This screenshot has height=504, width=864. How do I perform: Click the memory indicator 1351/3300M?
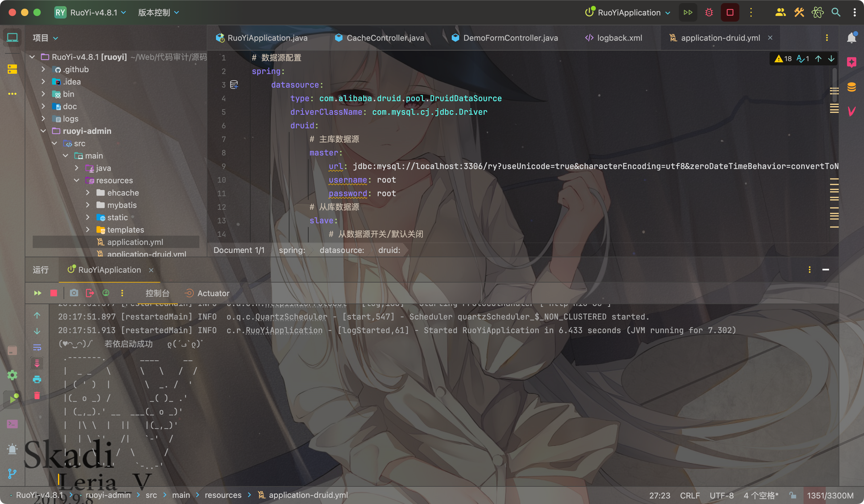click(830, 495)
